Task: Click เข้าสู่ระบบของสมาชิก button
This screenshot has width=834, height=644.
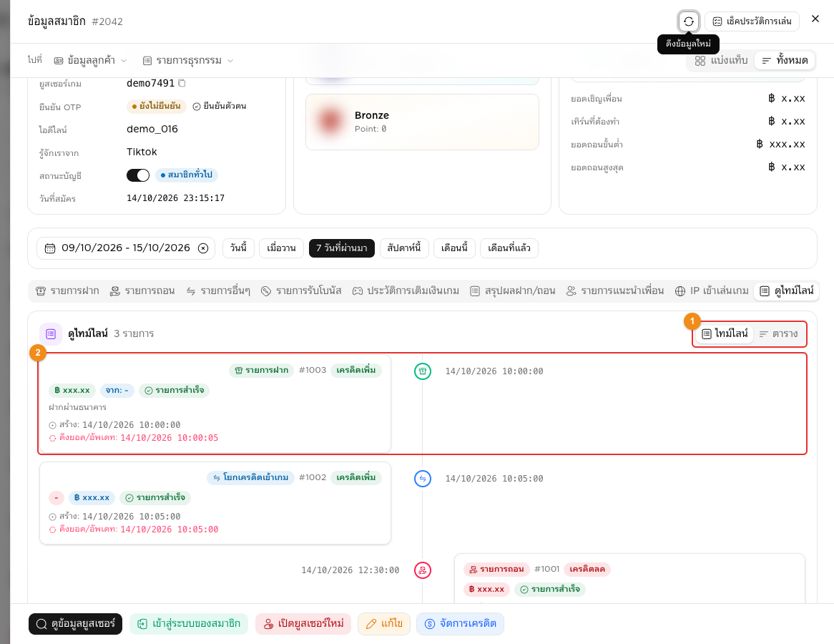Action: click(x=189, y=624)
